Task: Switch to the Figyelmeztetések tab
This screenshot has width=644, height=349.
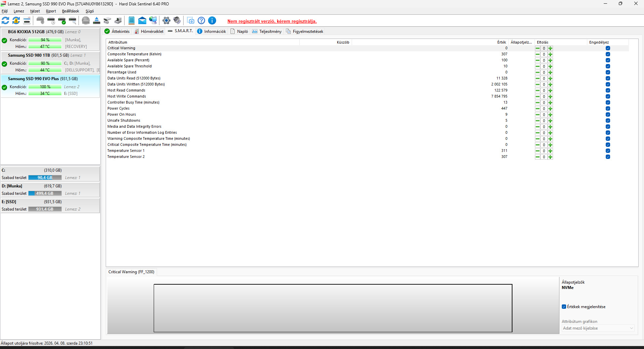Action: 305,31
